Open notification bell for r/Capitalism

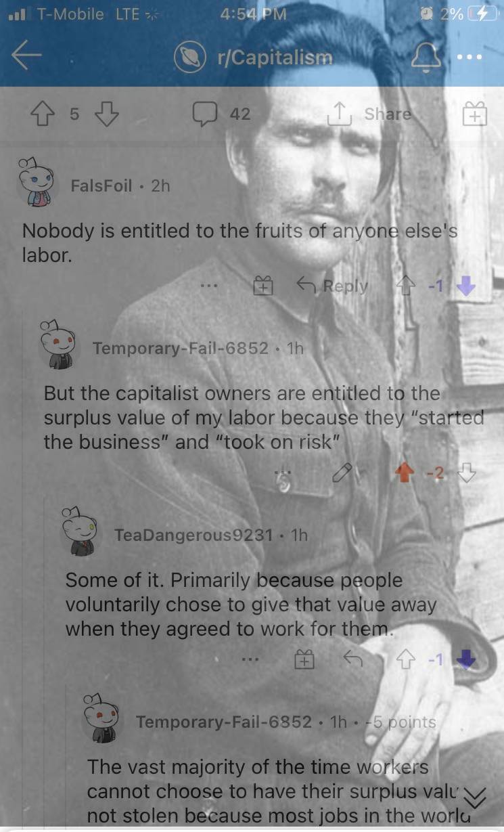tap(426, 57)
